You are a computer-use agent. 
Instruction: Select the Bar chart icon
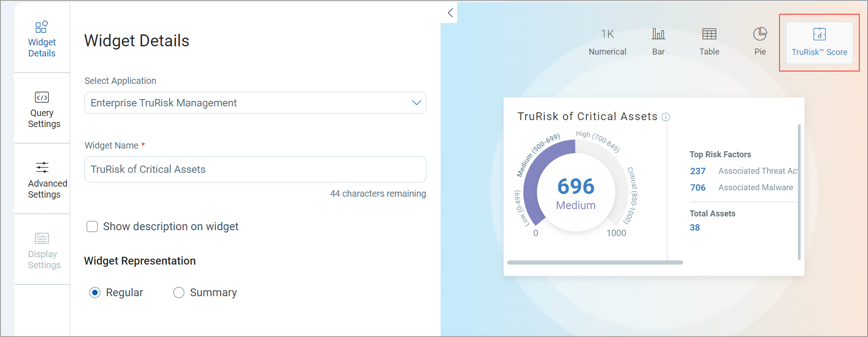(x=658, y=40)
